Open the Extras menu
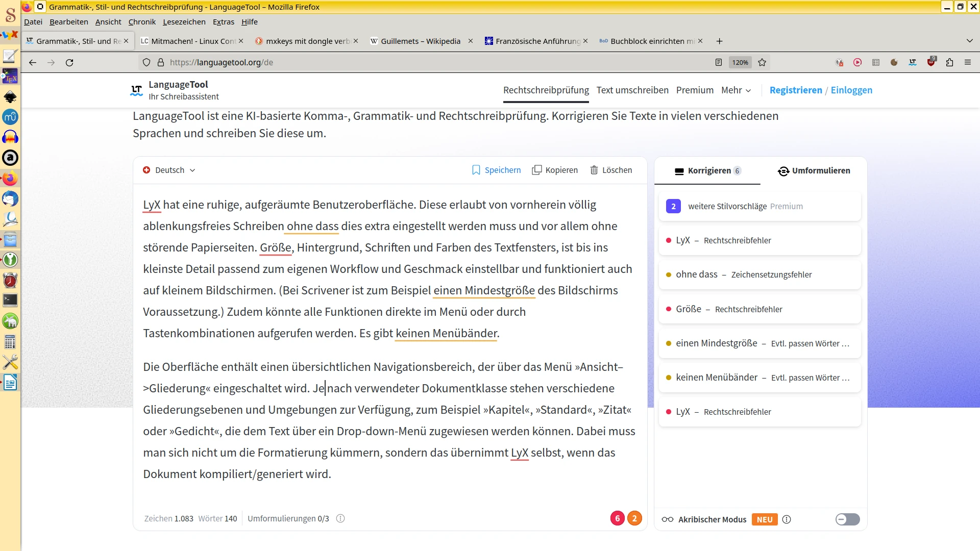This screenshot has width=980, height=551. [224, 22]
